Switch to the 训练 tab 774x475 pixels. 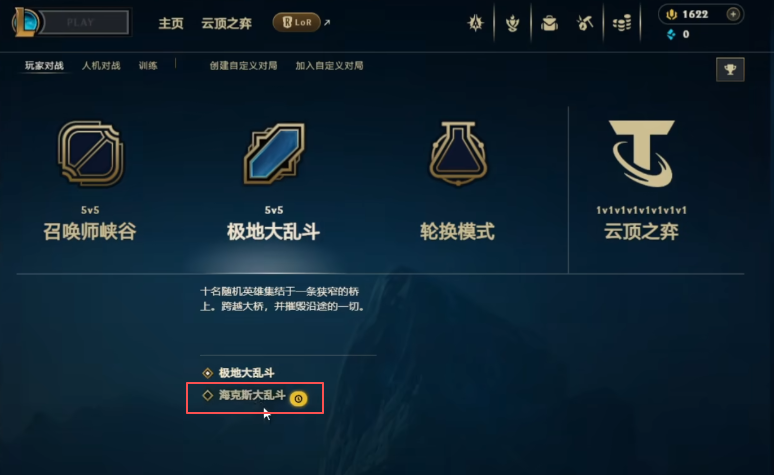[x=148, y=66]
